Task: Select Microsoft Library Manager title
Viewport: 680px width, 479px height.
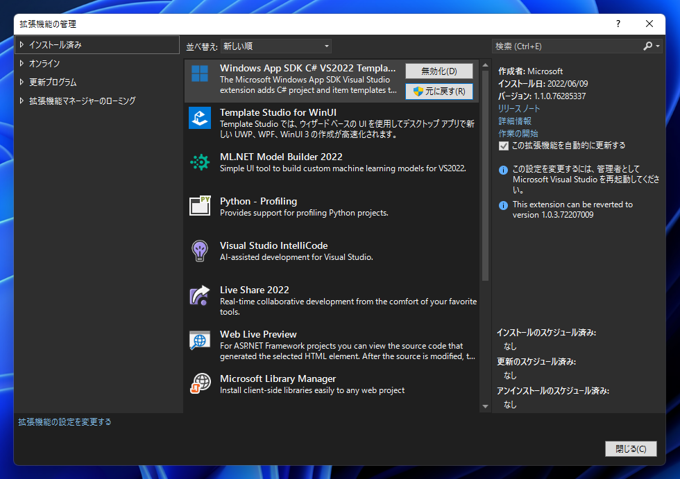Action: tap(278, 378)
